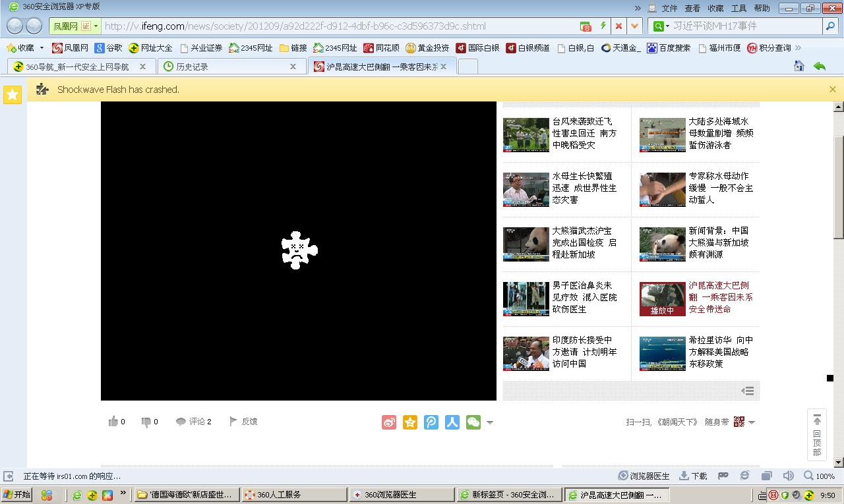Open the 帮助 menu
844x504 pixels.
click(762, 8)
